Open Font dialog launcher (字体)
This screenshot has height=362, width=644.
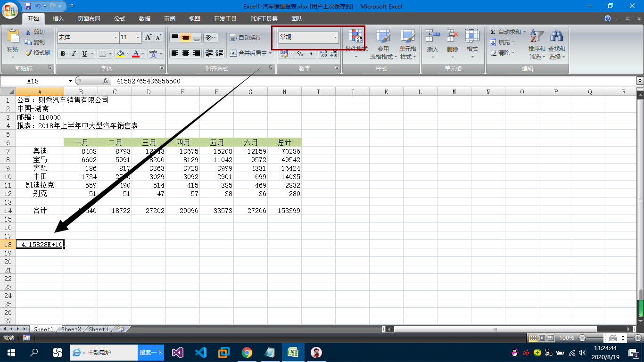(x=162, y=68)
